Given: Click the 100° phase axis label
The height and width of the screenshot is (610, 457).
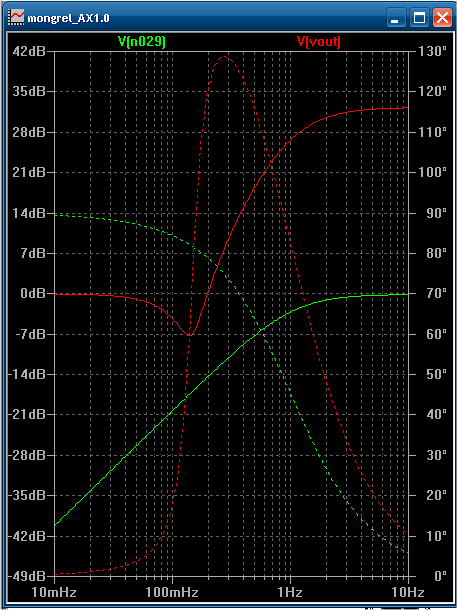Looking at the screenshot, I should click(x=433, y=172).
